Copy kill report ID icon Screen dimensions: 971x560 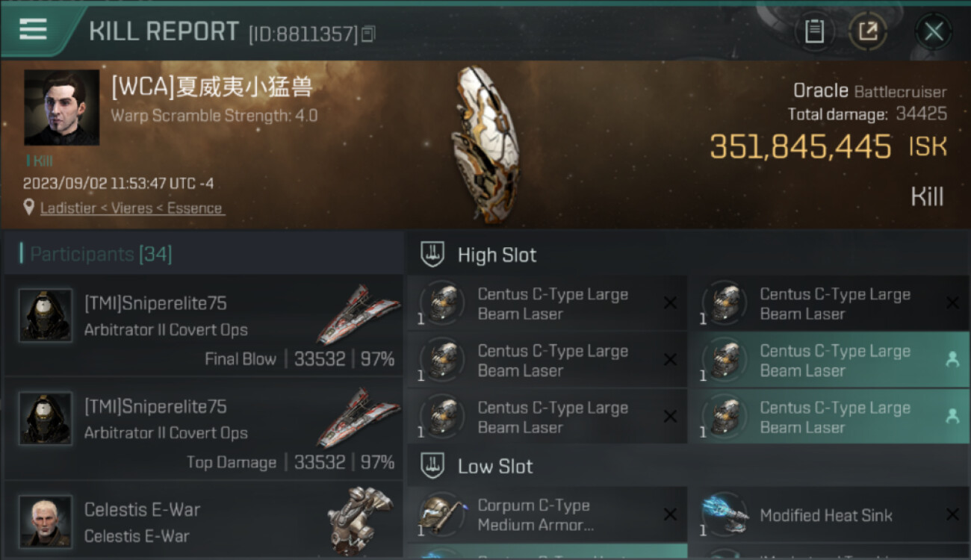coord(368,34)
